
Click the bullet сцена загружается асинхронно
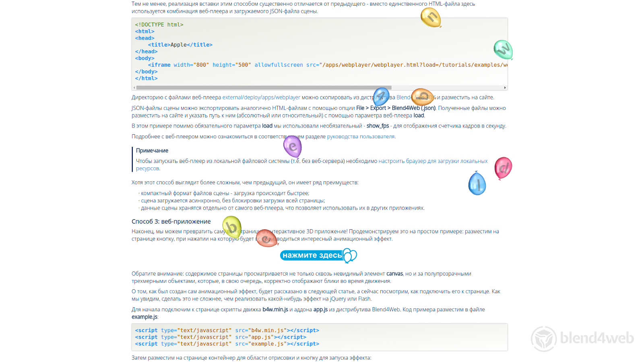point(233,201)
